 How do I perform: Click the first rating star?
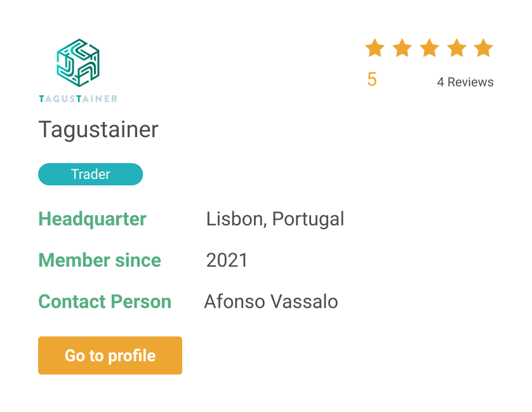[x=375, y=48]
